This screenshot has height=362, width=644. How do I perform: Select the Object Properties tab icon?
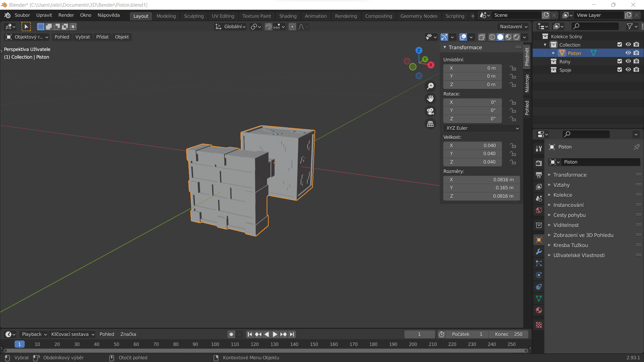[x=539, y=240]
